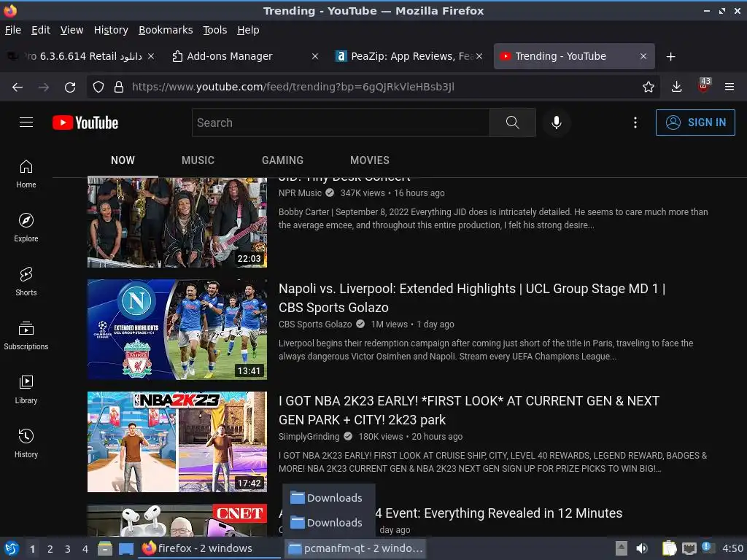Click the SIGN IN button

coord(695,122)
